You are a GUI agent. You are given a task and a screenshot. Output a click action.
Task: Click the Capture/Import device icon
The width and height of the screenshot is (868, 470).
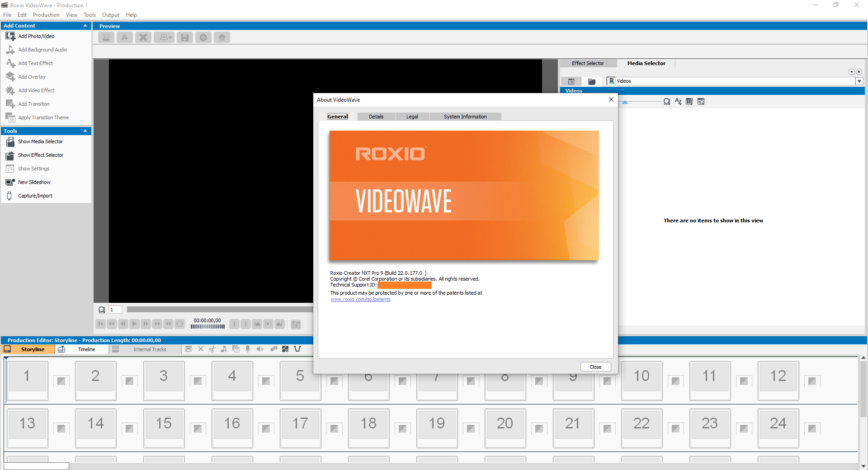pos(9,196)
